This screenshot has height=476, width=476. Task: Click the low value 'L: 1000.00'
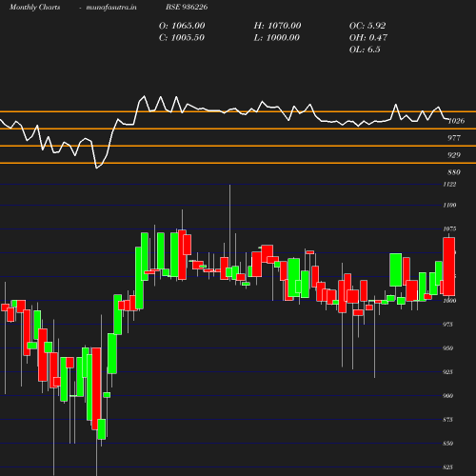pos(277,38)
